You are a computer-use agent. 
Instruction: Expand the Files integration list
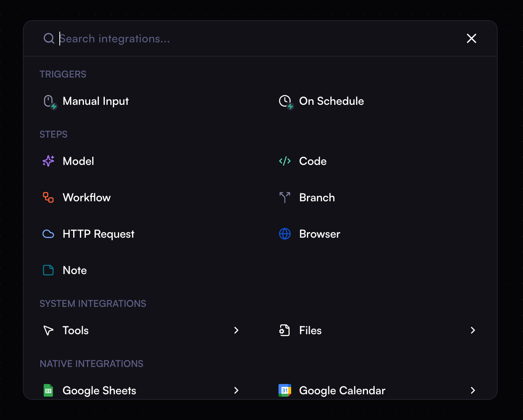pos(473,330)
